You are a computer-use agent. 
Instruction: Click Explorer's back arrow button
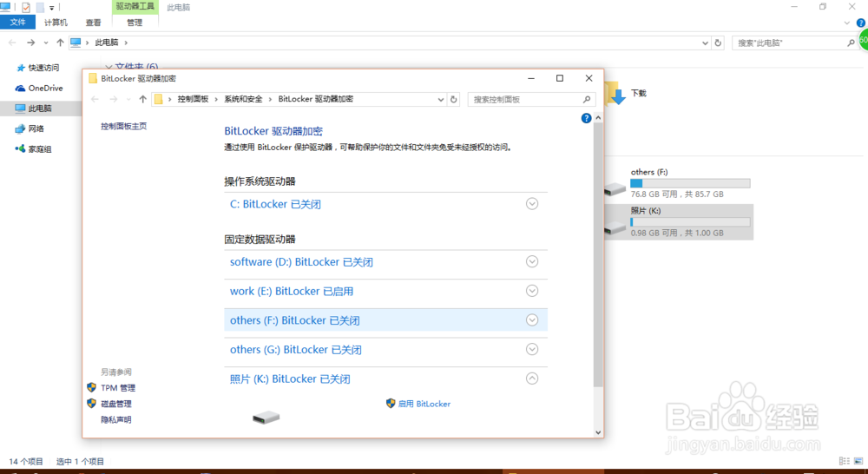click(x=12, y=43)
